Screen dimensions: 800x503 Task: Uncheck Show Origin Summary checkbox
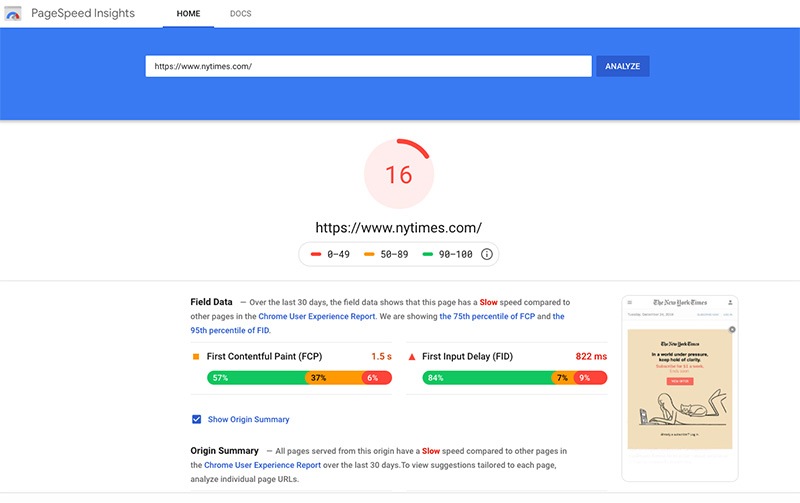tap(196, 419)
